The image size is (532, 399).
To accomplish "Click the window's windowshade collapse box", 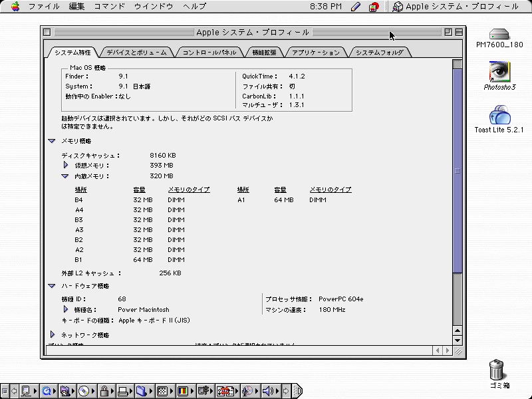I will point(459,32).
